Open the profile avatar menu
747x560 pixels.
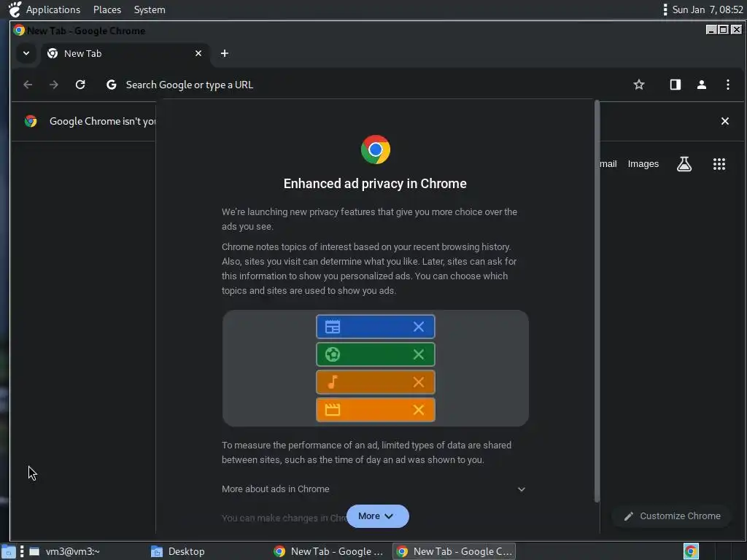coord(701,85)
